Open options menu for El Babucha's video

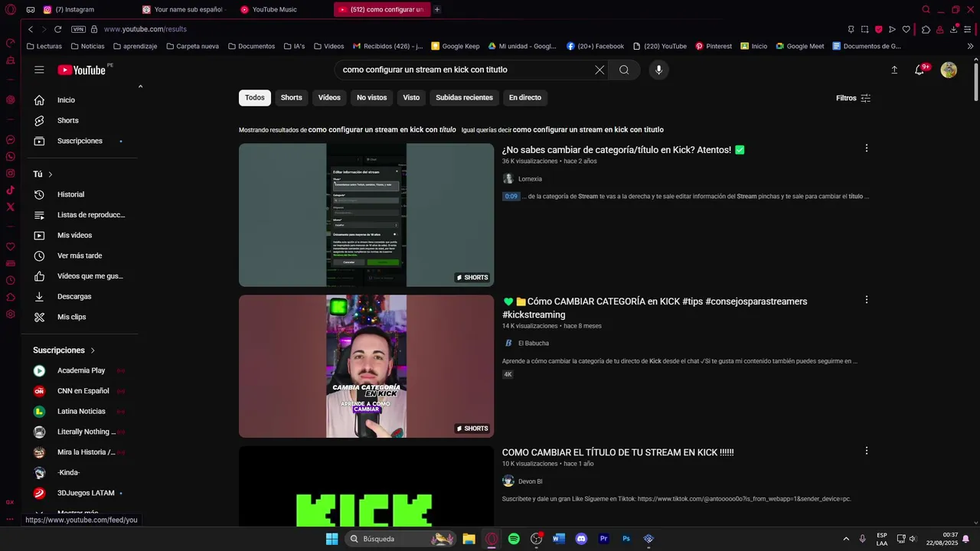866,300
